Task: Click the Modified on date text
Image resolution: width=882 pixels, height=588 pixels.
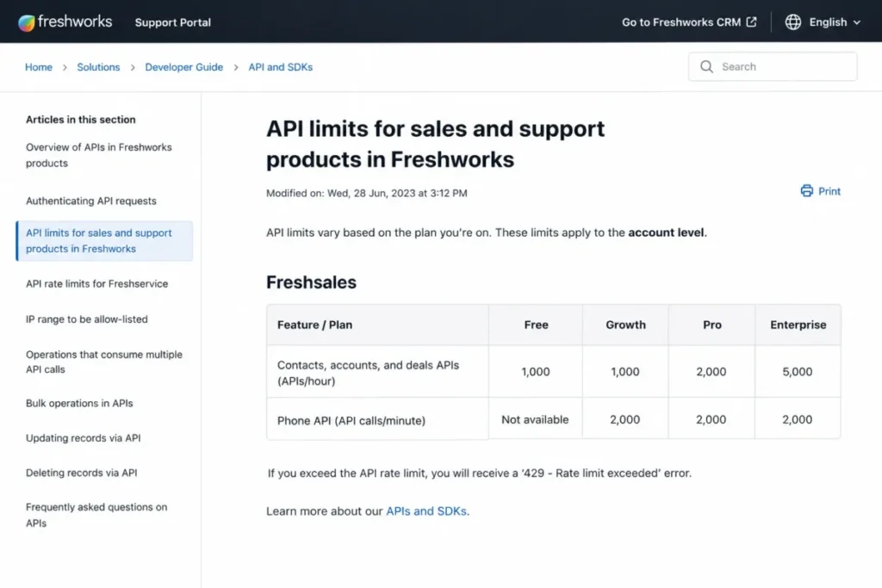Action: pyautogui.click(x=367, y=193)
